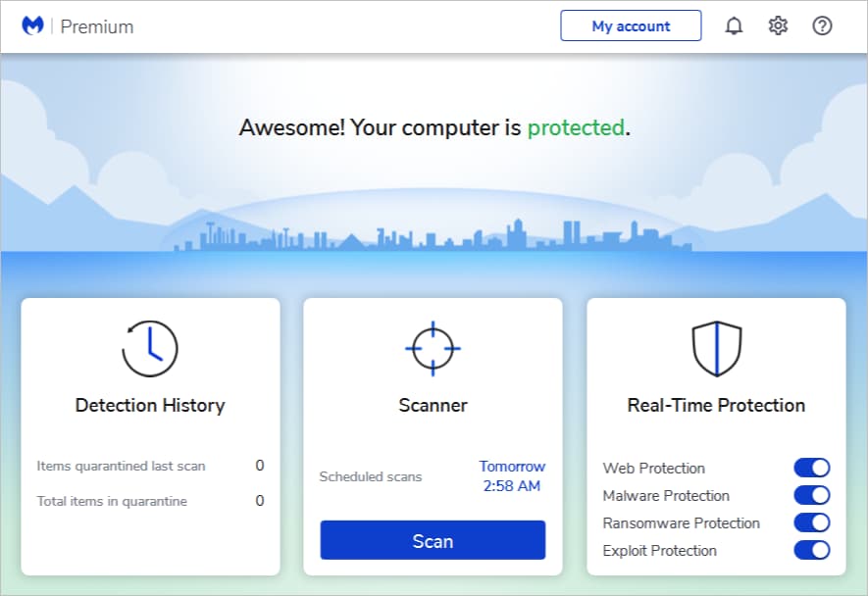
Task: Open the notifications bell
Action: point(734,26)
